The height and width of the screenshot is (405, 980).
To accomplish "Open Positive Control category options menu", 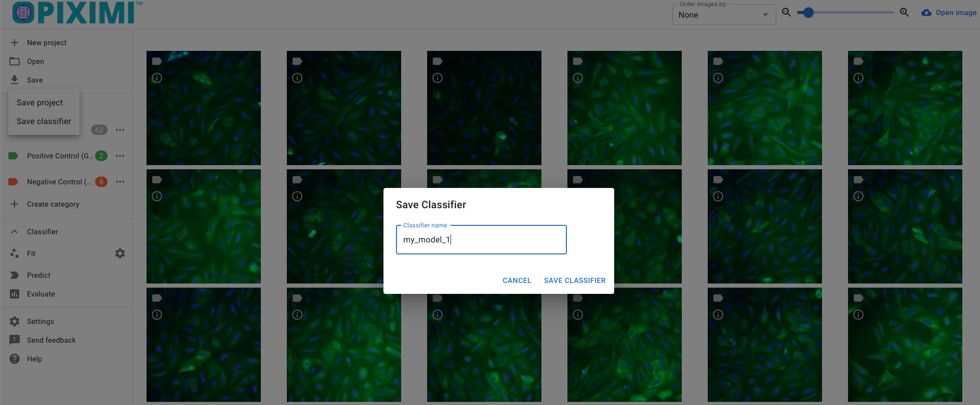I will [x=120, y=156].
